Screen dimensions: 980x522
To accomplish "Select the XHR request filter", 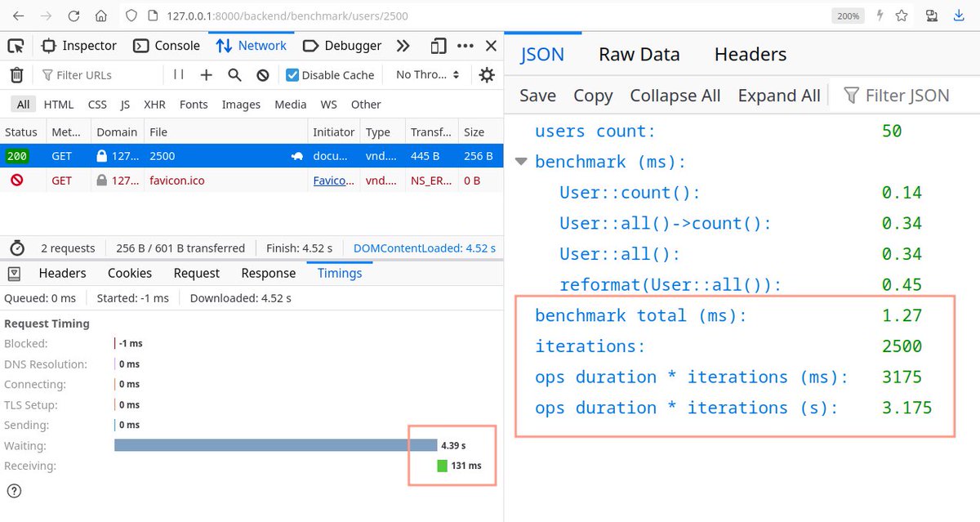I will pos(154,105).
